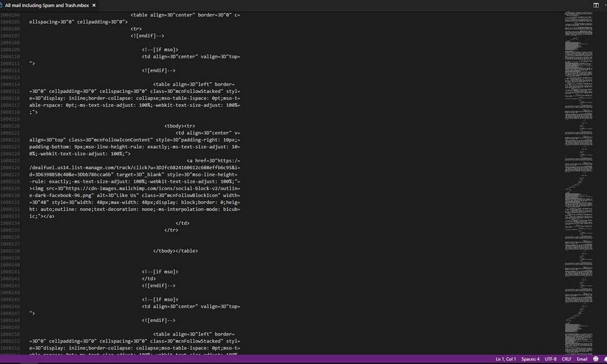This screenshot has height=364, width=607.
Task: Click line number 1008104 in the gutter
Action: pos(12,14)
